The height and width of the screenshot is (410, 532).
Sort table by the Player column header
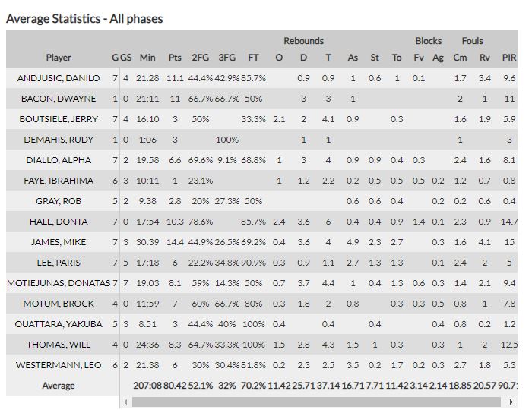[59, 58]
